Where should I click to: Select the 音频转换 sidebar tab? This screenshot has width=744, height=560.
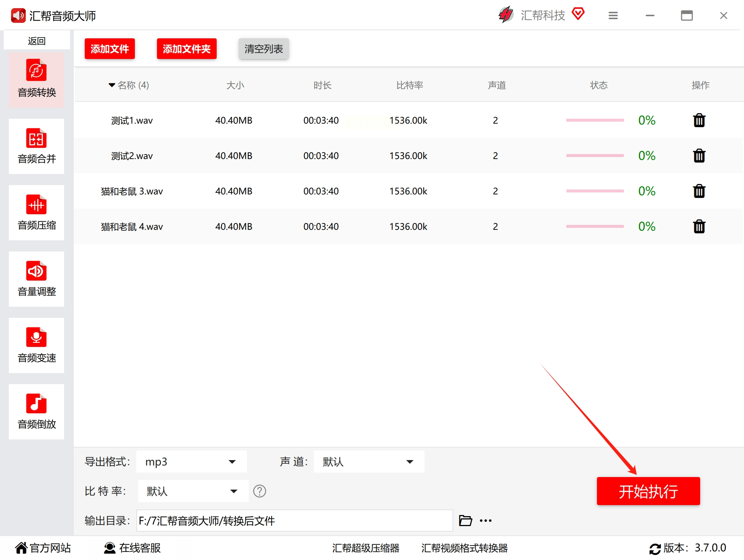coord(36,80)
